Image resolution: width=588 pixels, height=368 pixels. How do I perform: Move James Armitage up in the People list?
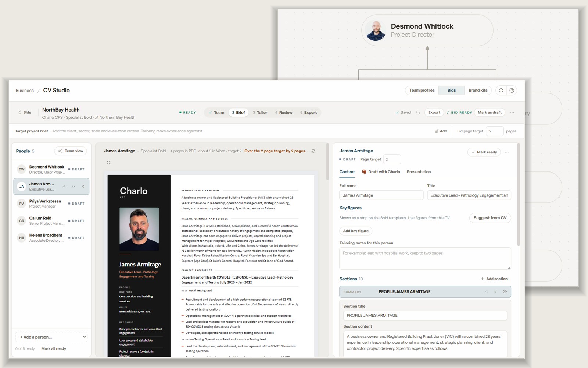64,187
